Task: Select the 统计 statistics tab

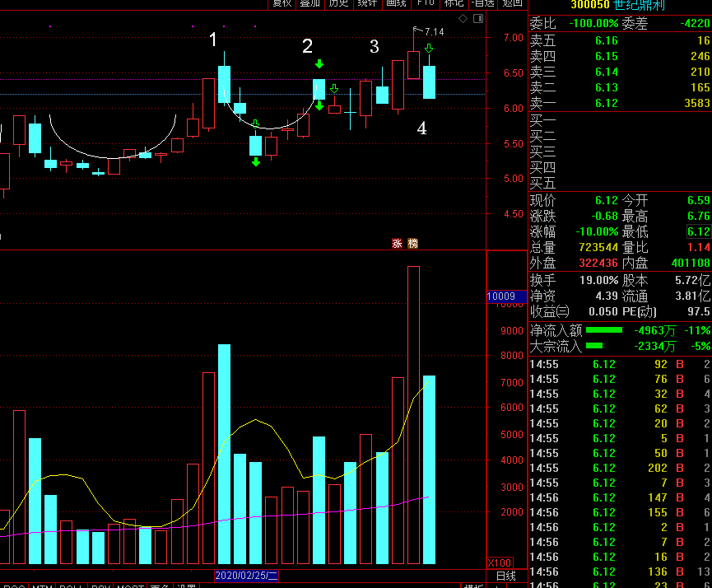Action: click(x=367, y=3)
